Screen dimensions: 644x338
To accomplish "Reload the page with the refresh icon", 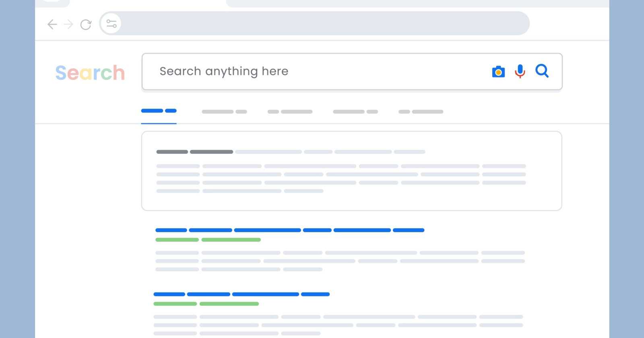I will (x=86, y=25).
